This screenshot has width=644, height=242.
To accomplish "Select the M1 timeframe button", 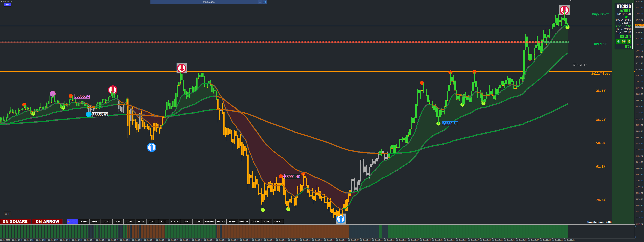I will (x=618, y=42).
